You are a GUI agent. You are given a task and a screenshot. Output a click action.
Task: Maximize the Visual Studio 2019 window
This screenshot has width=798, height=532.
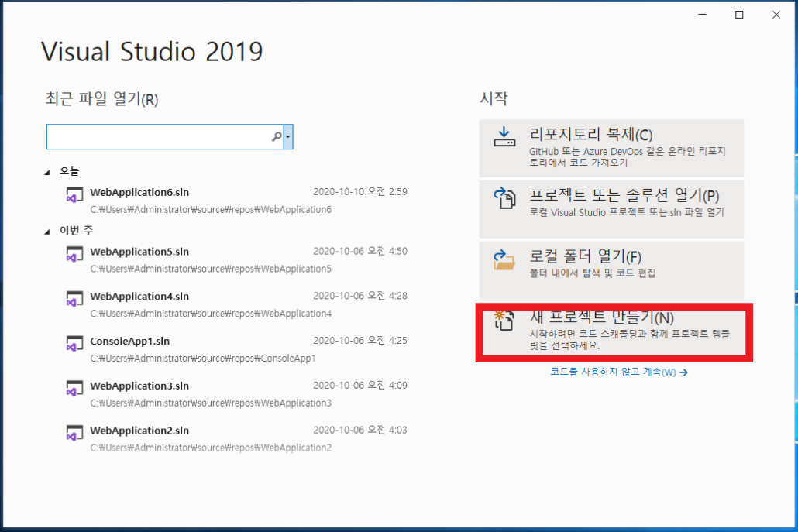739,15
